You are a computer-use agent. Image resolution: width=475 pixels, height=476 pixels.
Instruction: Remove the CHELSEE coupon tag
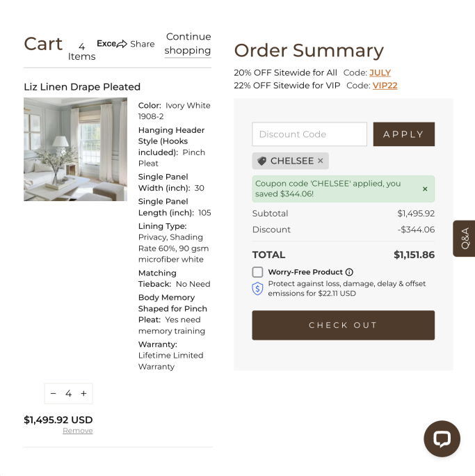[x=321, y=161]
